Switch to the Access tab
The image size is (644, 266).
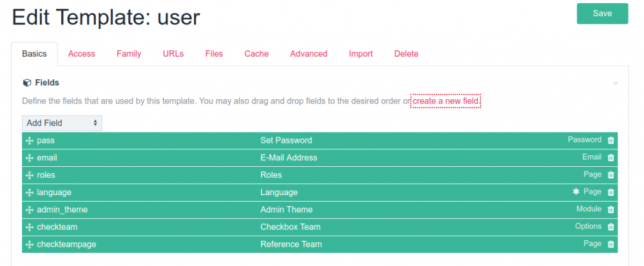coord(81,54)
